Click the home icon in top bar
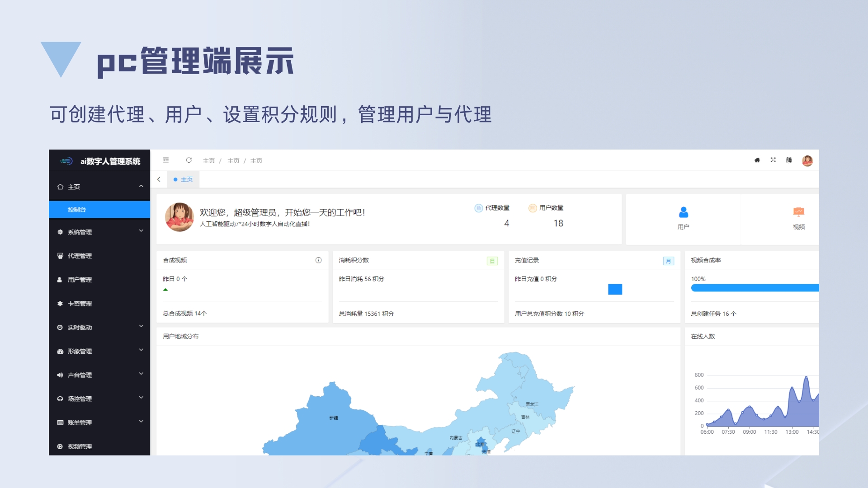 pyautogui.click(x=757, y=160)
